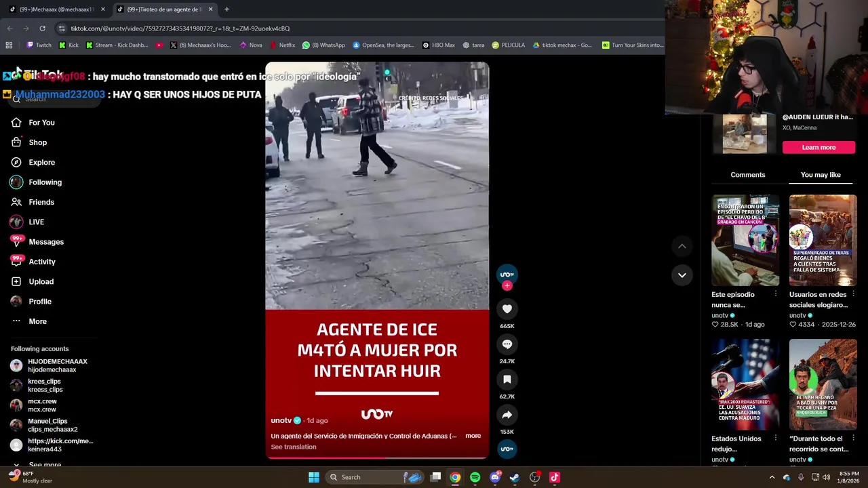Seek using the video progress bar
This screenshot has width=868, height=488.
tap(377, 457)
